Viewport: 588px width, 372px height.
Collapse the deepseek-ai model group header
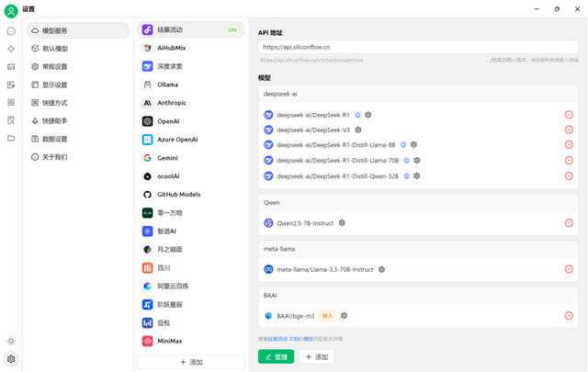[x=418, y=94]
